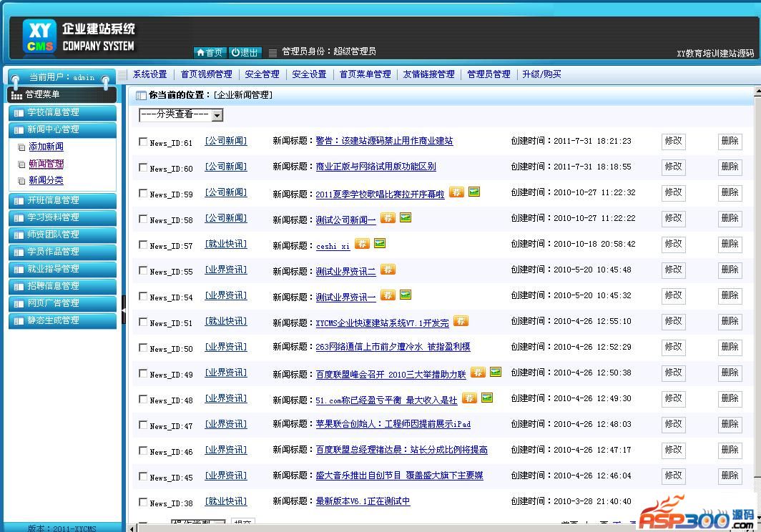761x532 pixels.
Task: Click the 首页 home icon button
Action: point(210,52)
